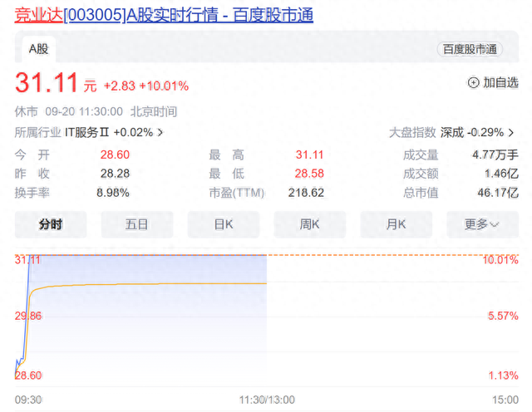Click the 昨收 value 28.28
Screen dimensions: 532x412
[x=115, y=174]
